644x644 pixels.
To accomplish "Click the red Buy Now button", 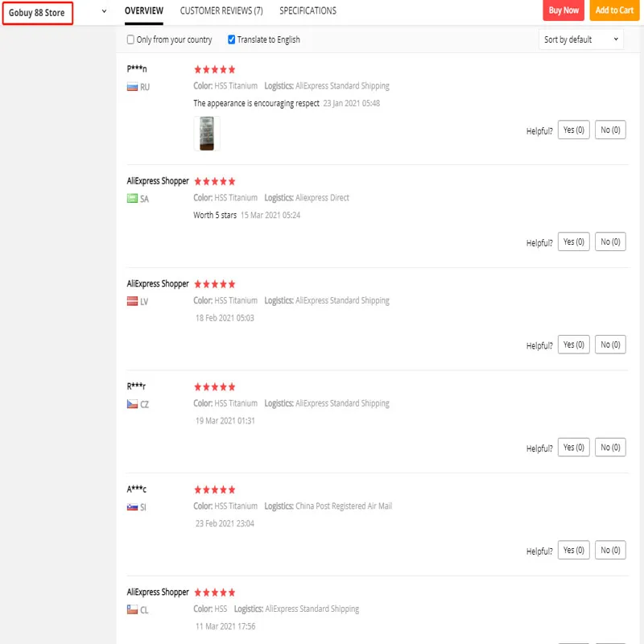I will click(x=563, y=10).
